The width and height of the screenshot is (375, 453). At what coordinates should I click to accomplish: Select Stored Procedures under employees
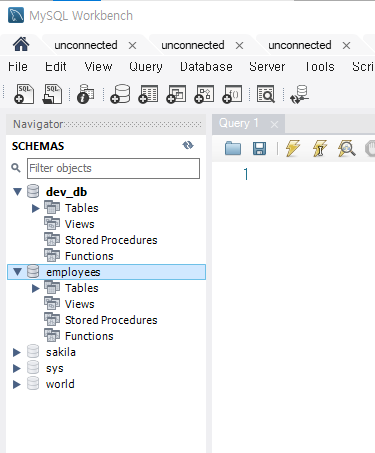tap(111, 320)
